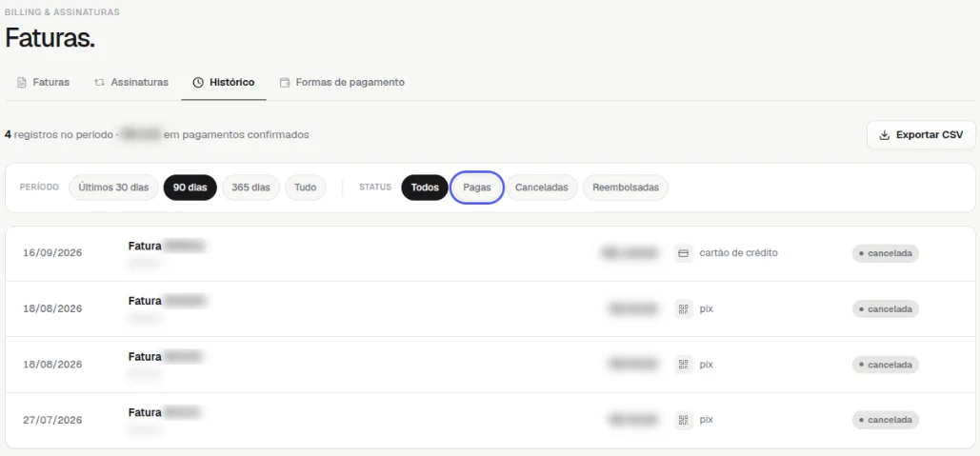Click the date 27/07/2026
The height and width of the screenshot is (456, 980).
[x=52, y=420]
